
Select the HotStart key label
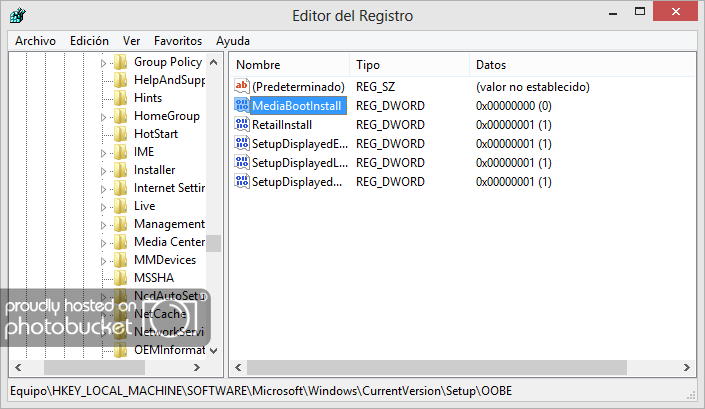click(156, 133)
